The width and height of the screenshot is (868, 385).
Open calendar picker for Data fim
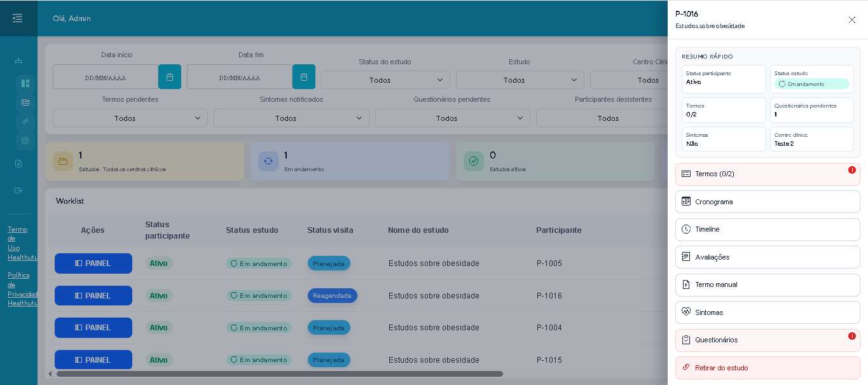(x=304, y=77)
